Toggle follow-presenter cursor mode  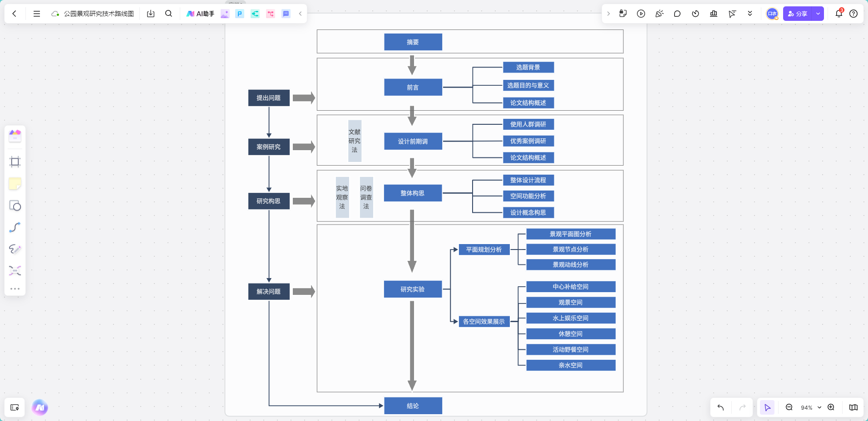(x=732, y=14)
